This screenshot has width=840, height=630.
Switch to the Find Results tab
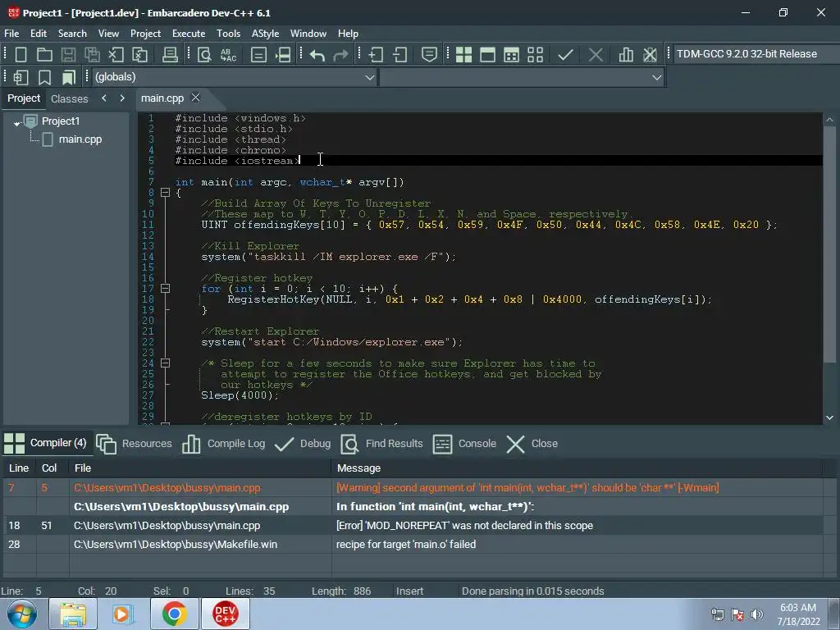click(x=382, y=444)
